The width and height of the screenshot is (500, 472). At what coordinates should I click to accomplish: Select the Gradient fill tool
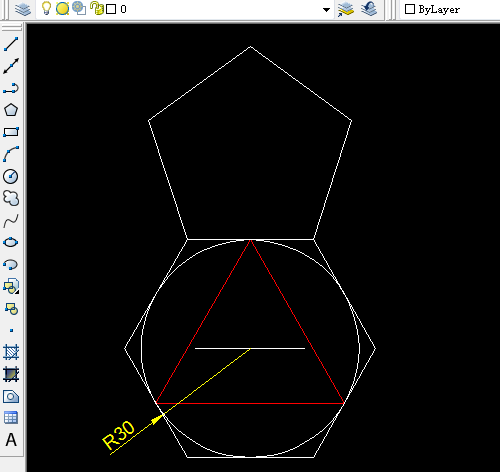[11, 374]
